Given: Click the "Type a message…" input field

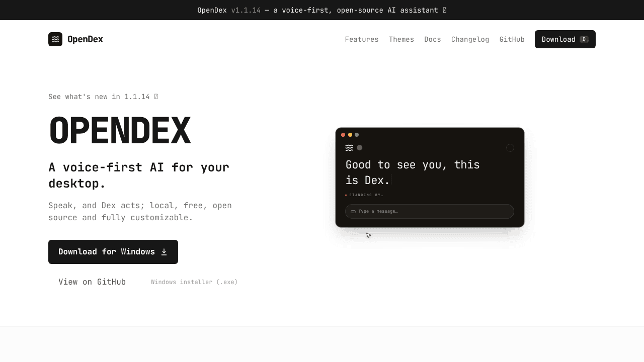Looking at the screenshot, I should pos(430,211).
